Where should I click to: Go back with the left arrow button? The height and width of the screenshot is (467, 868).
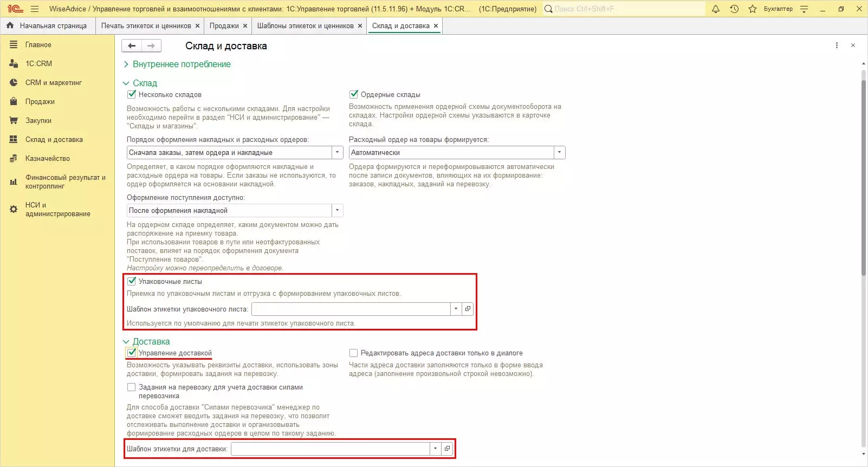pos(132,46)
